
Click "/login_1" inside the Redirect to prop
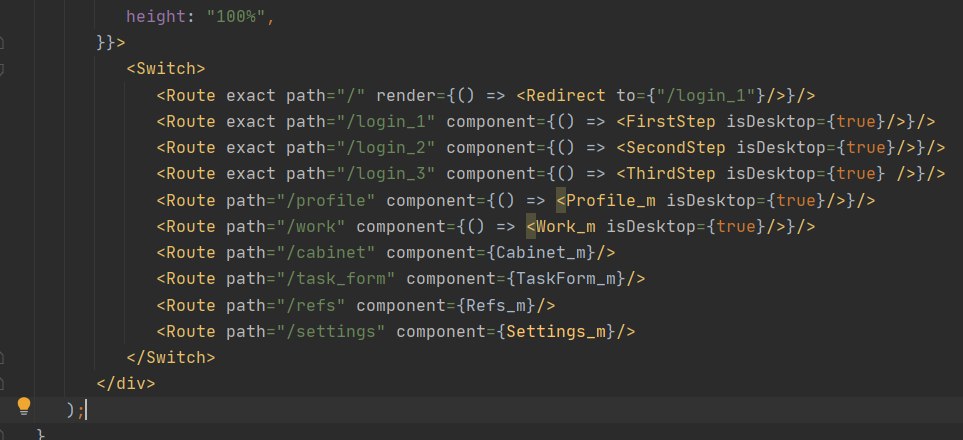[x=706, y=95]
